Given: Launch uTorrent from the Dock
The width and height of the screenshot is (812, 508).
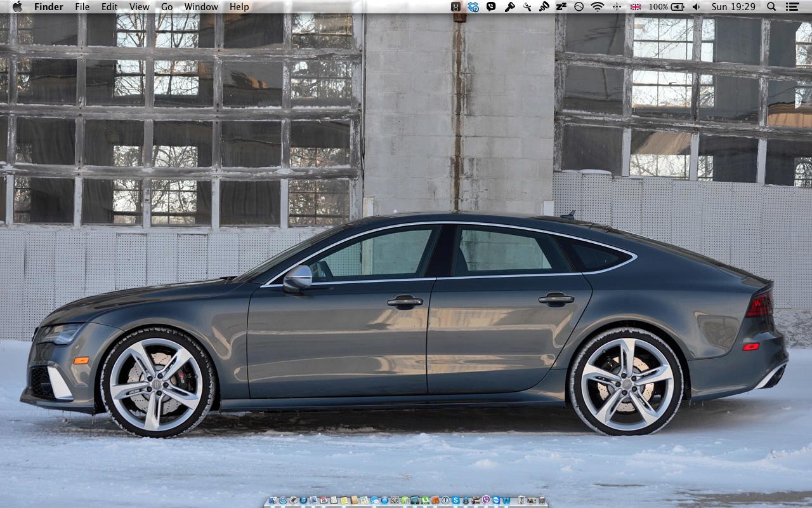Looking at the screenshot, I should [x=425, y=500].
